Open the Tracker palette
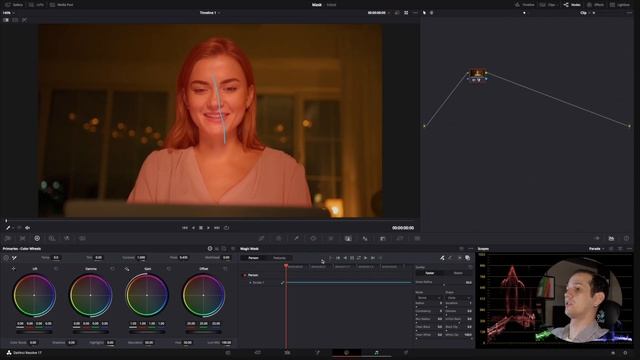 331,238
